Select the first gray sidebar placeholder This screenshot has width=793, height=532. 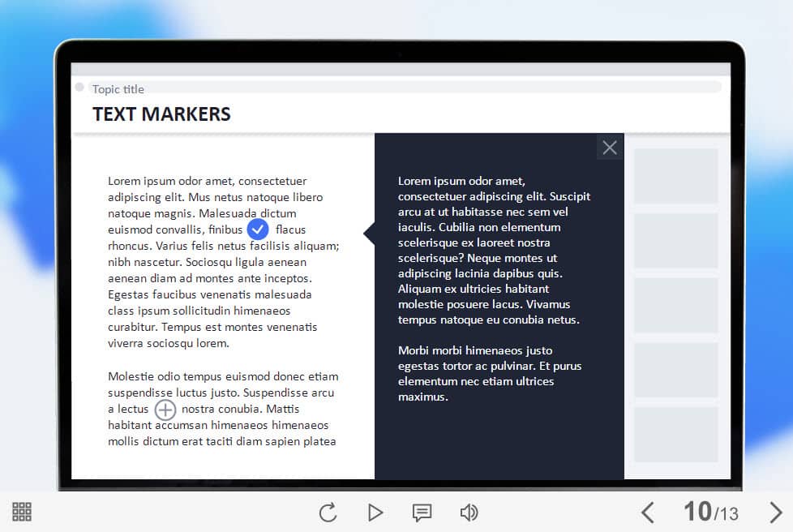click(675, 176)
